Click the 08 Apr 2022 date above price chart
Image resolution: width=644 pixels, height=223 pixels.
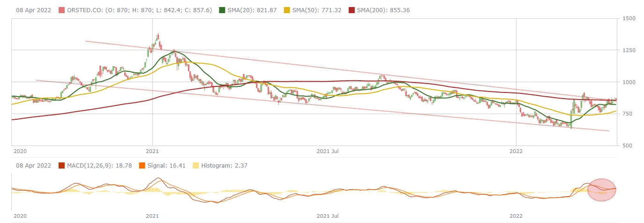click(x=33, y=10)
